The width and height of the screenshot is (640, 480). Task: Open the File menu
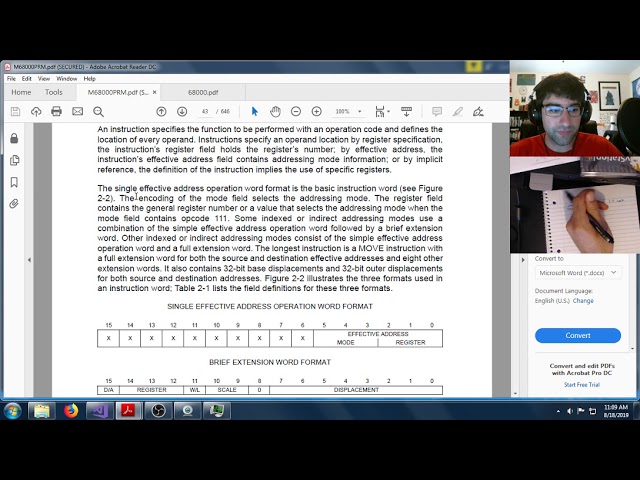click(x=11, y=78)
